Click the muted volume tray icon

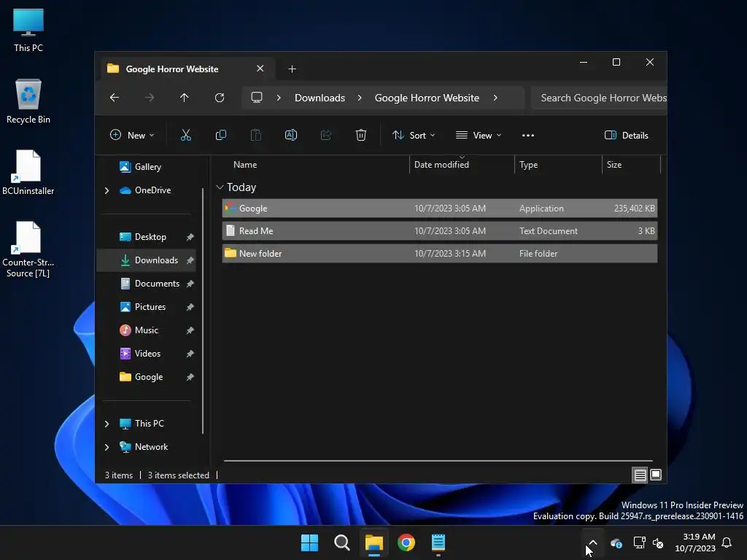658,542
